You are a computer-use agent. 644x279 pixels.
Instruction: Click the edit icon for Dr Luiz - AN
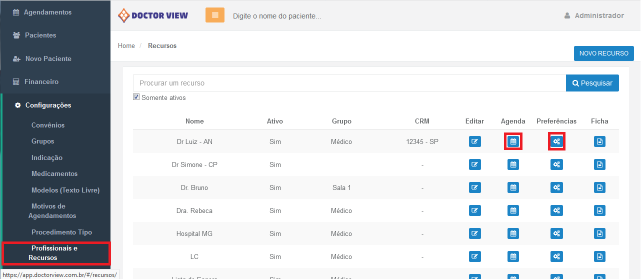tap(474, 141)
